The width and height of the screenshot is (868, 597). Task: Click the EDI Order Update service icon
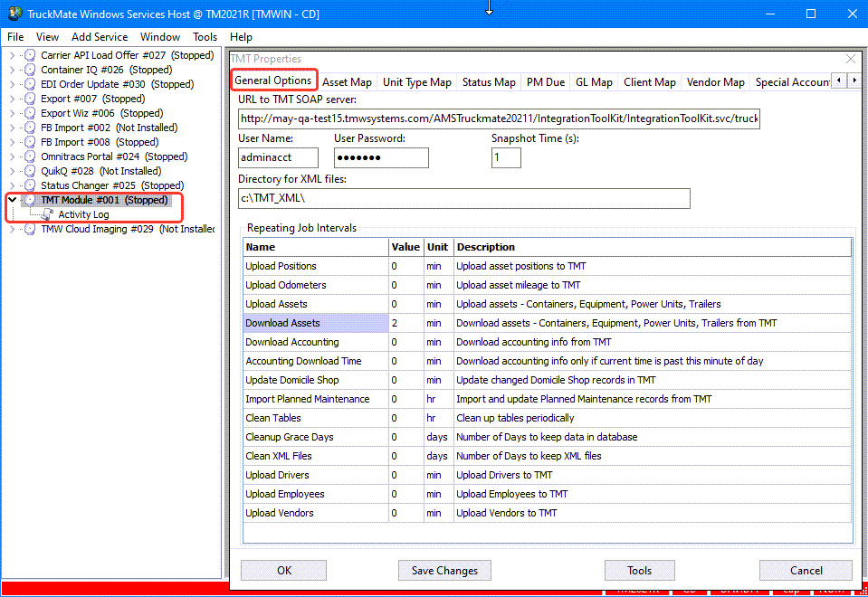point(30,84)
